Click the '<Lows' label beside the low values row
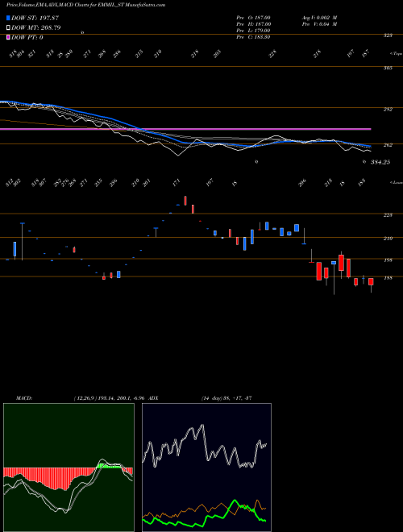The width and height of the screenshot is (403, 532). [x=396, y=182]
